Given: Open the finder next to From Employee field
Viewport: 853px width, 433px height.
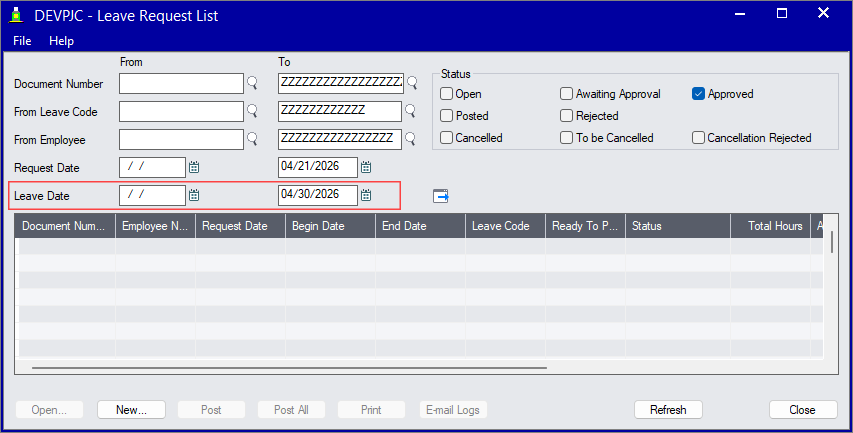Looking at the screenshot, I should (253, 139).
